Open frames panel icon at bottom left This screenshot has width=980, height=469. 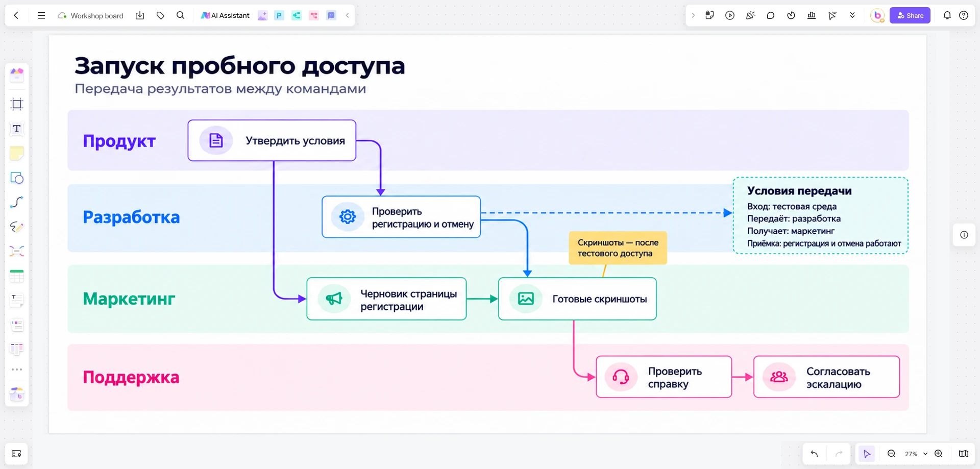pos(16,454)
